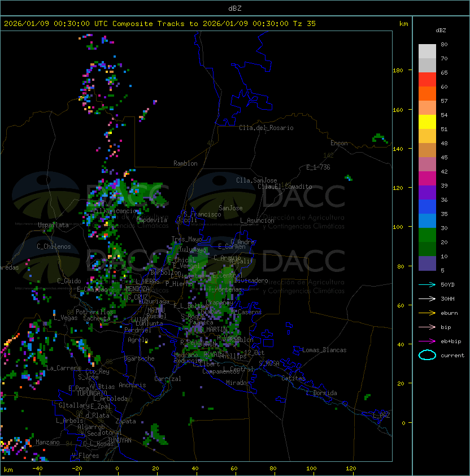Click the Composite Tracks timestamp header text

(x=160, y=24)
